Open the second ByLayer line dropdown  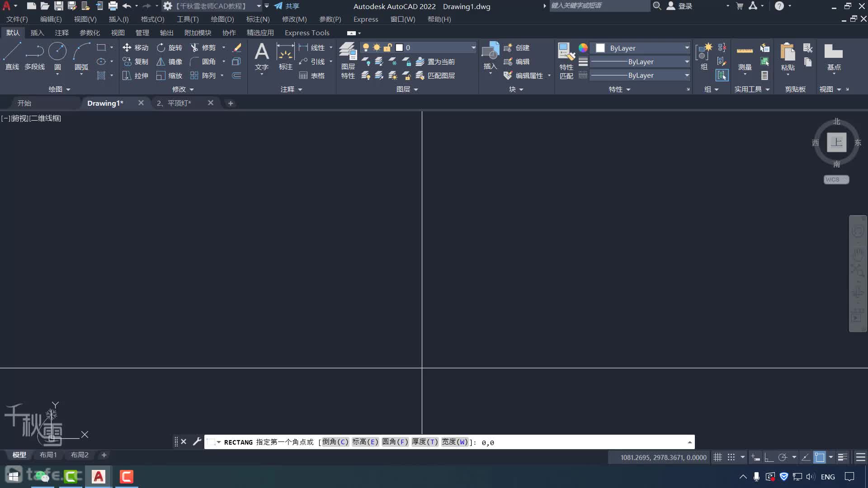tap(687, 75)
